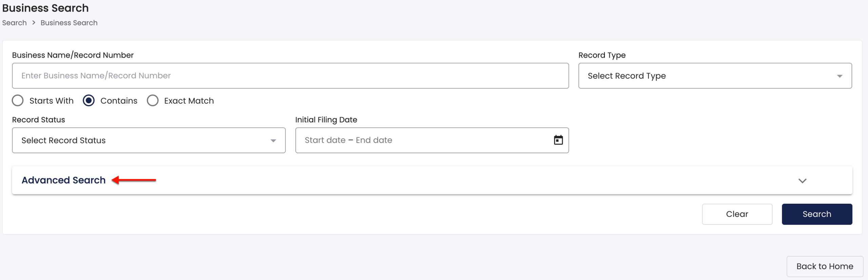Open the Select Record Status dropdown
This screenshot has height=280, width=868.
[x=149, y=140]
